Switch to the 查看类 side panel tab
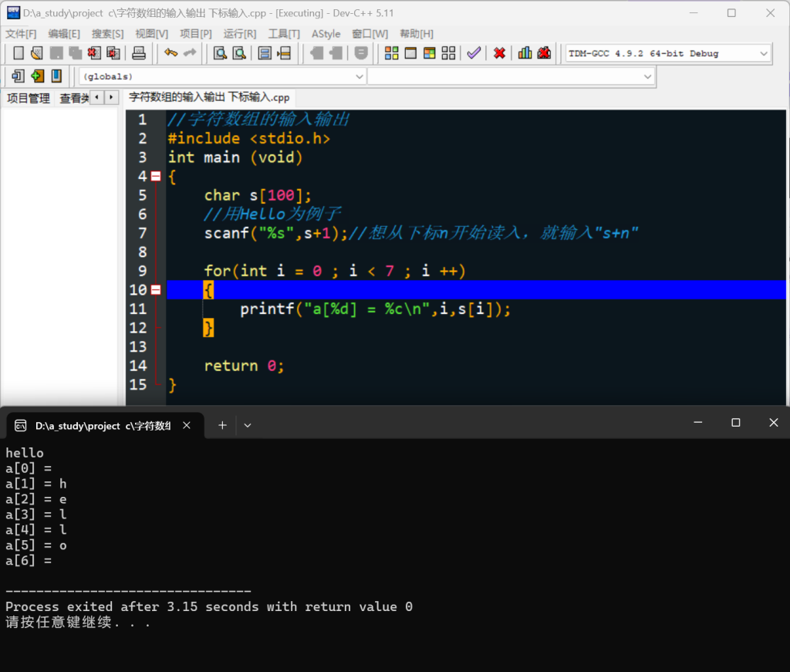790x672 pixels. pyautogui.click(x=73, y=98)
